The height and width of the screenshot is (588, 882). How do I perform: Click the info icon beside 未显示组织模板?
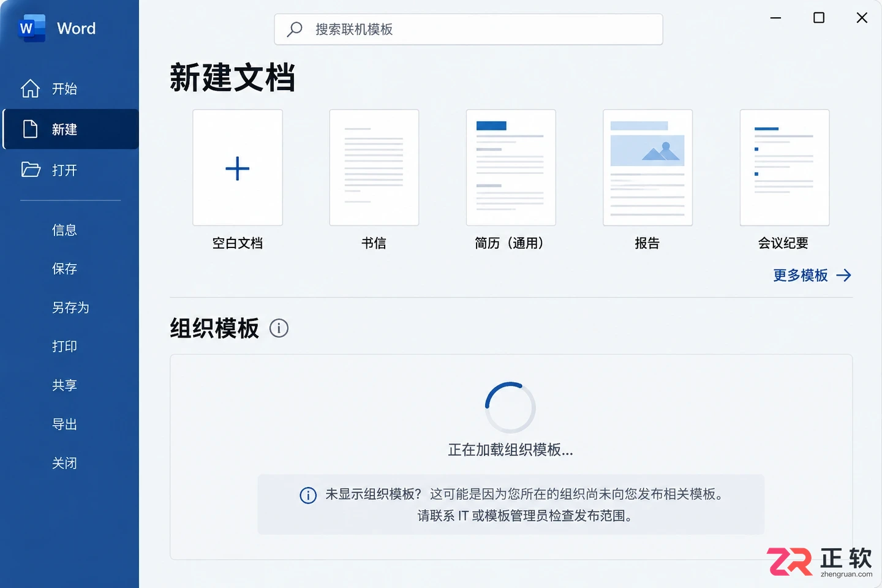tap(308, 495)
